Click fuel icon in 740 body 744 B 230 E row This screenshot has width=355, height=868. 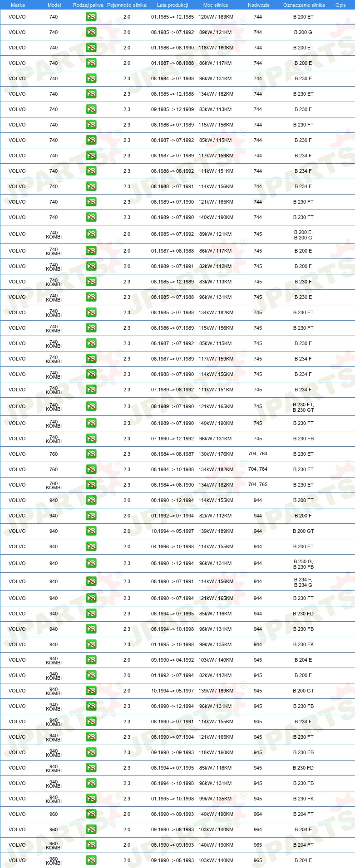coord(91,78)
